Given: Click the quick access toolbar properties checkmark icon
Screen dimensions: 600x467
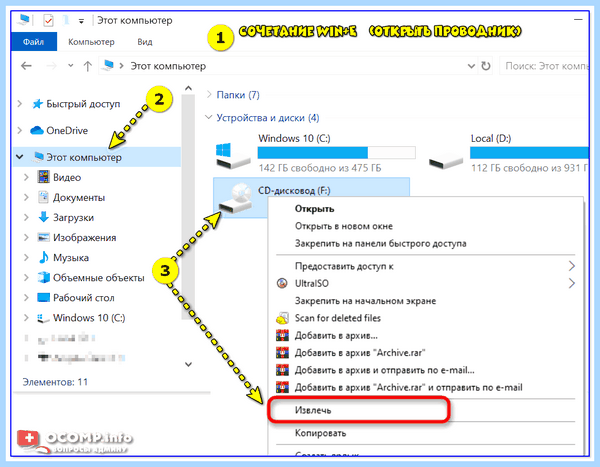Looking at the screenshot, I should 48,20.
